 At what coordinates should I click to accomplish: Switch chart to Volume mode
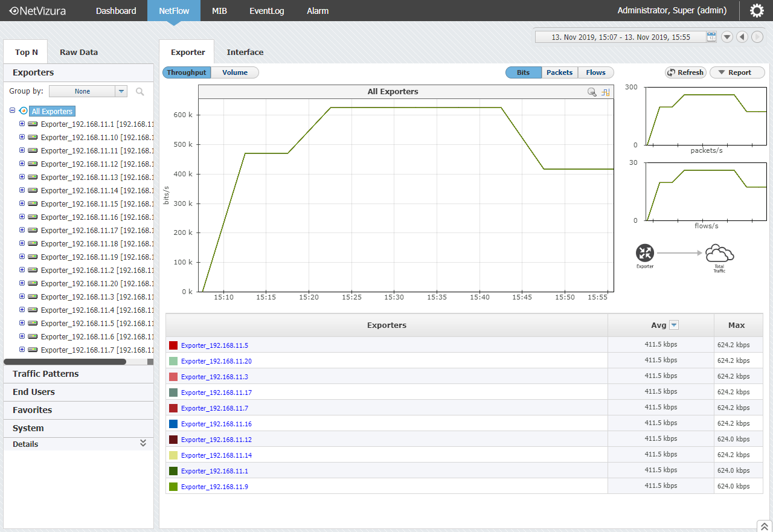pos(235,72)
